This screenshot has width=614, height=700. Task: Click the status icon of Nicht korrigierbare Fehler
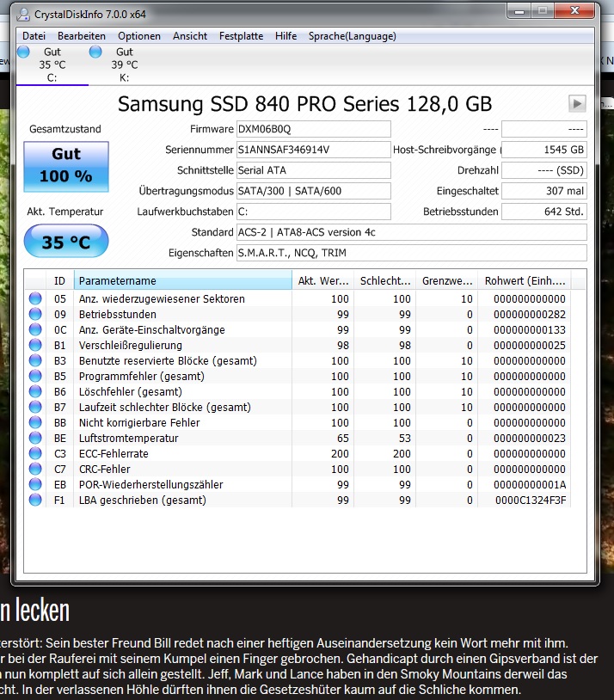[35, 422]
